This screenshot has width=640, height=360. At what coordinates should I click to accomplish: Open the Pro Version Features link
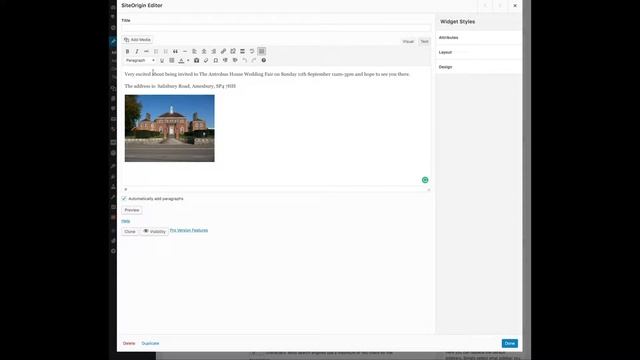pyautogui.click(x=189, y=230)
